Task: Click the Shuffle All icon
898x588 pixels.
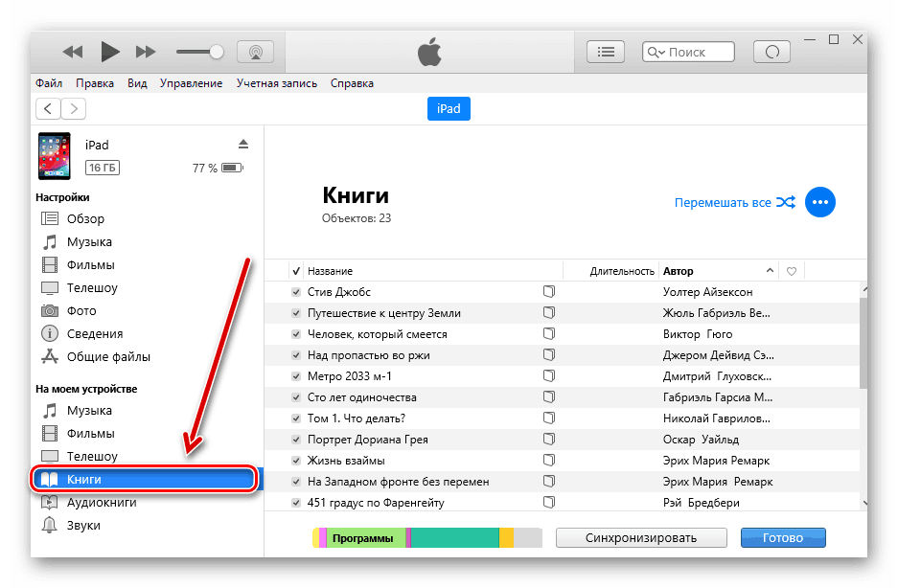Action: click(x=786, y=202)
